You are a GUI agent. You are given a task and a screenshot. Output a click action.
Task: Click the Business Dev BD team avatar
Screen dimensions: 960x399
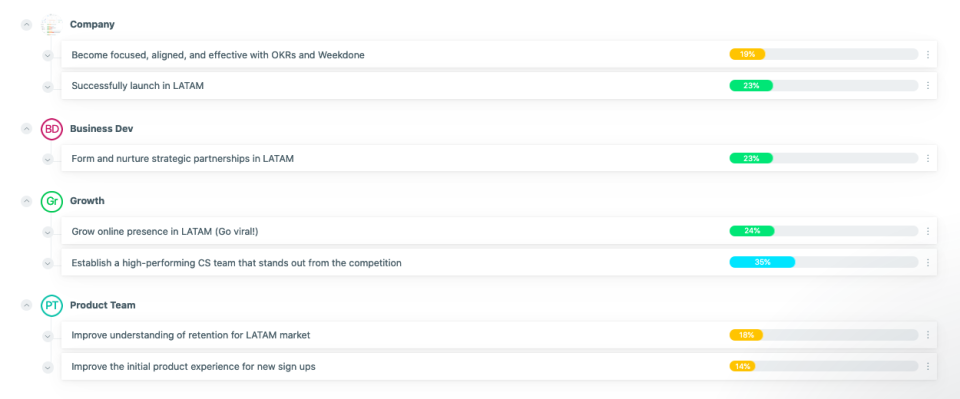(52, 129)
